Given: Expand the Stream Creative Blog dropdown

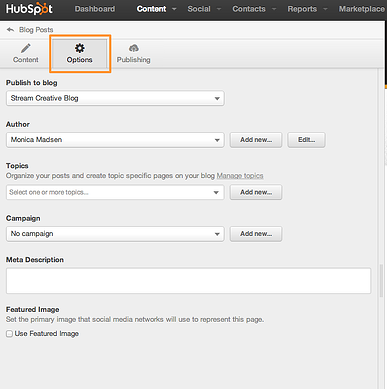Looking at the screenshot, I should click(x=115, y=98).
